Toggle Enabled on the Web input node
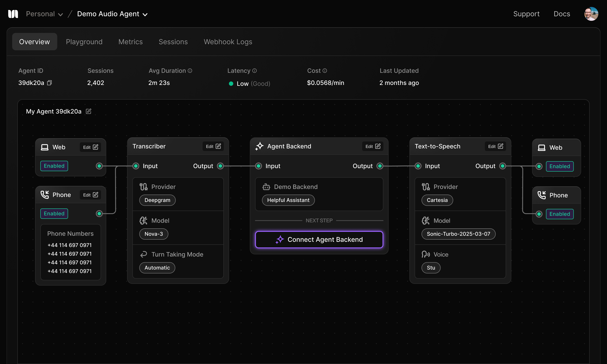Viewport: 607px width, 364px height. pos(54,166)
